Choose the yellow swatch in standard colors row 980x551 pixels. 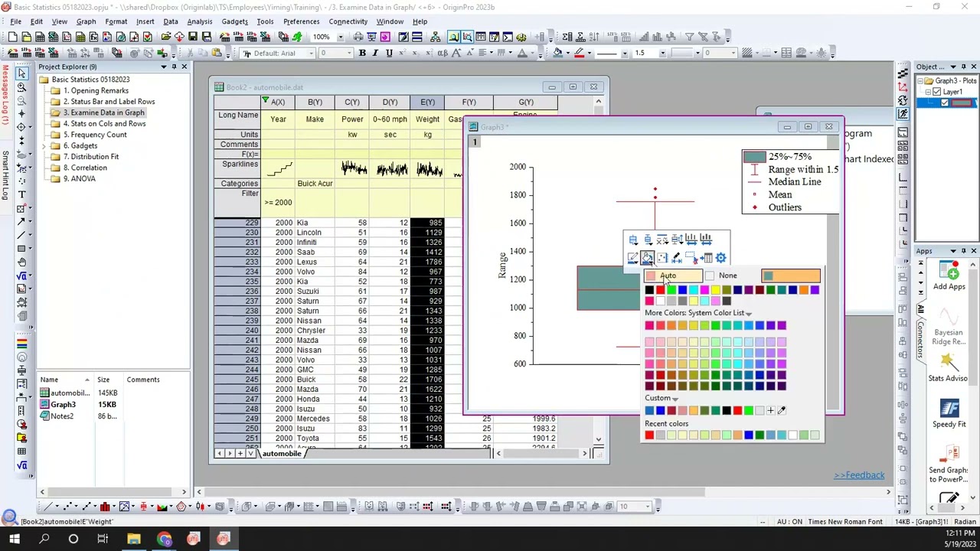(x=715, y=290)
